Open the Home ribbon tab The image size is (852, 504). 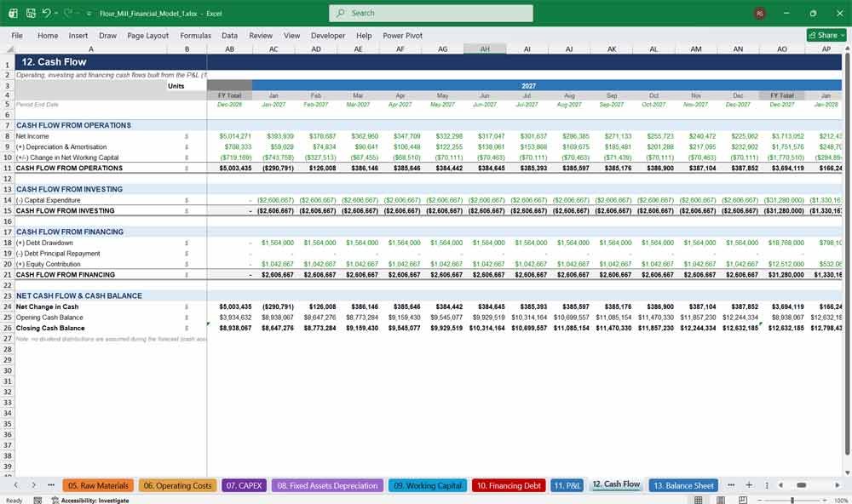pyautogui.click(x=48, y=35)
